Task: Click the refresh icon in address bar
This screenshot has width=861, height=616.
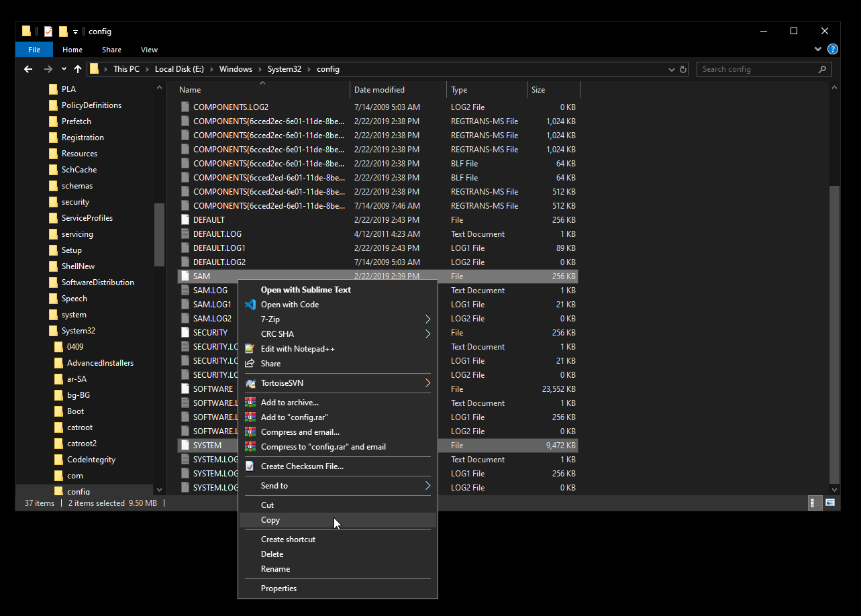Action: point(683,69)
